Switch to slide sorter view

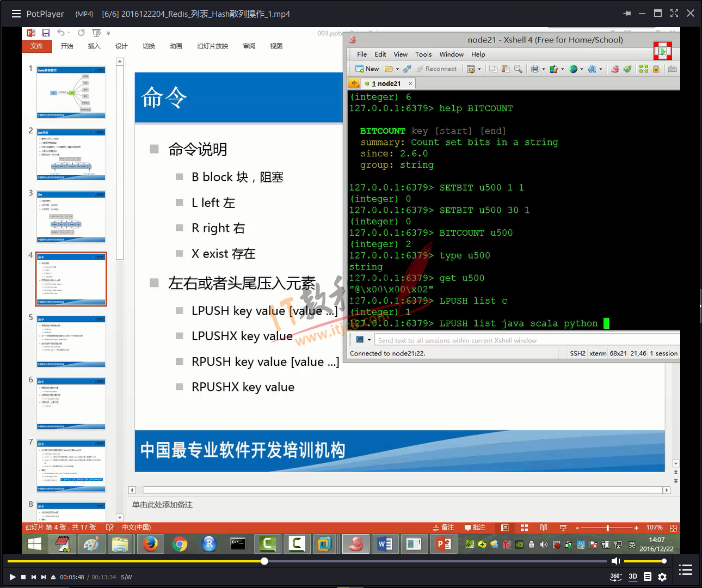(x=525, y=528)
